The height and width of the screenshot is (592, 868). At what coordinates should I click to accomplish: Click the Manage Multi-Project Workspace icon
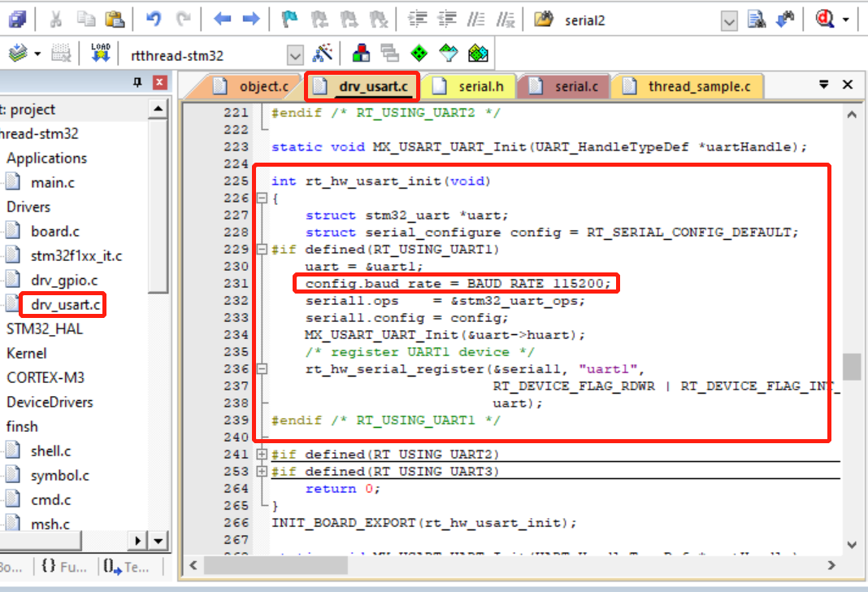pos(390,53)
